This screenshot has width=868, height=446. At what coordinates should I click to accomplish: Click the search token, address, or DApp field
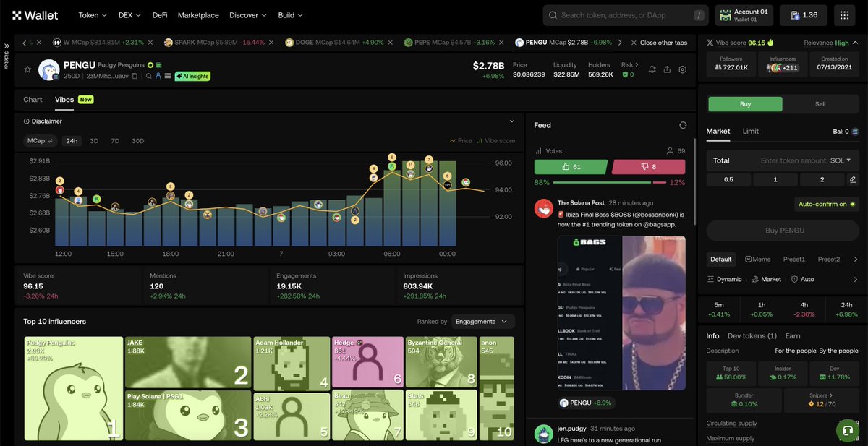[626, 15]
